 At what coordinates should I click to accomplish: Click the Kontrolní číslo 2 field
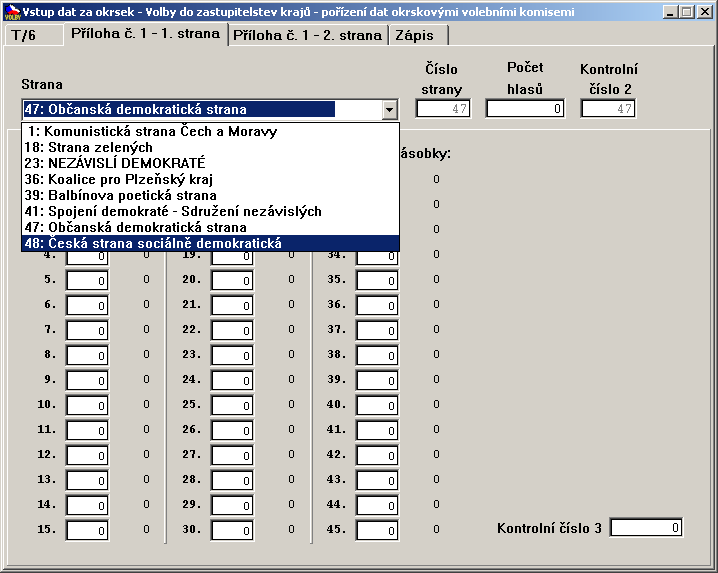(608, 109)
